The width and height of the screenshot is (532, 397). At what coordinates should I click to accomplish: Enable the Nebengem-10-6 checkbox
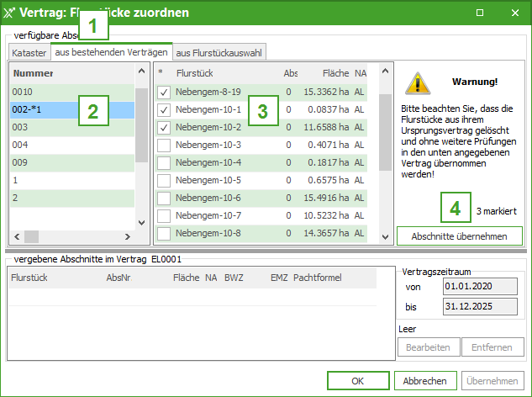pos(165,198)
